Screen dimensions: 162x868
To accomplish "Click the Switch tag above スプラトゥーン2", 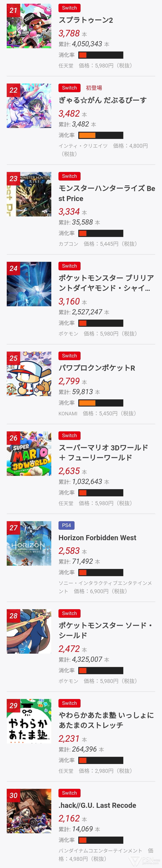I will tap(69, 8).
